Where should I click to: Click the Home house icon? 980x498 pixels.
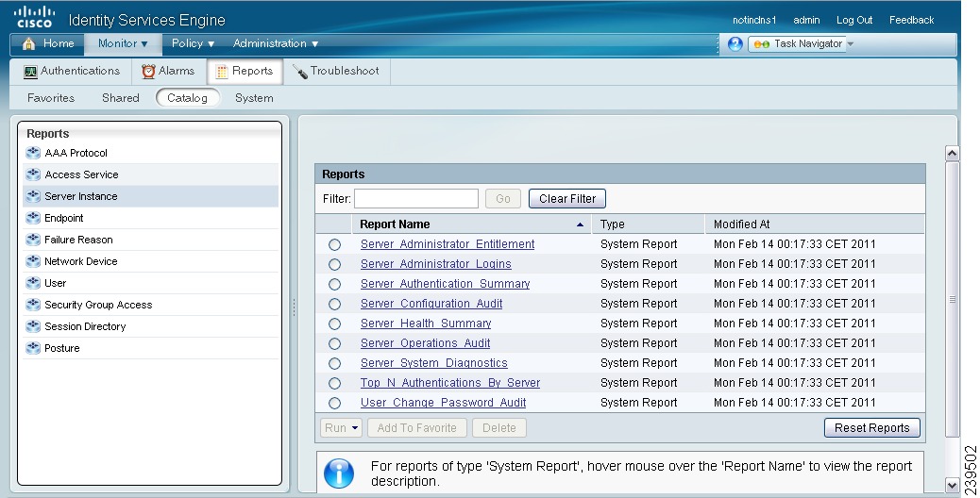coord(28,43)
